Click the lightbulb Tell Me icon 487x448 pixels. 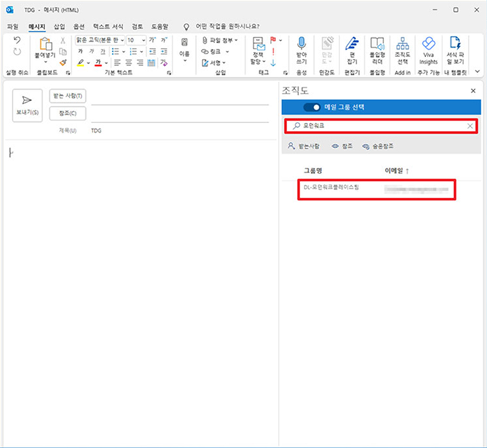coord(186,27)
